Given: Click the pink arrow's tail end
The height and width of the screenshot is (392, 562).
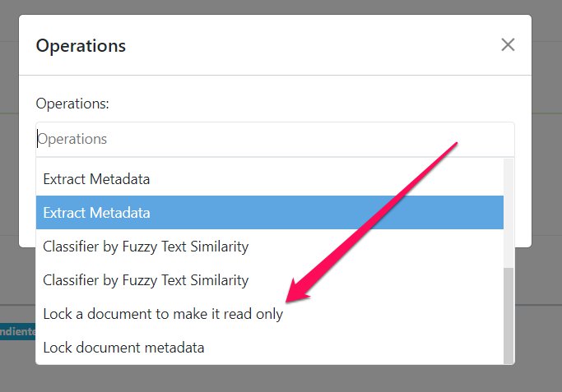Looking at the screenshot, I should [x=453, y=146].
